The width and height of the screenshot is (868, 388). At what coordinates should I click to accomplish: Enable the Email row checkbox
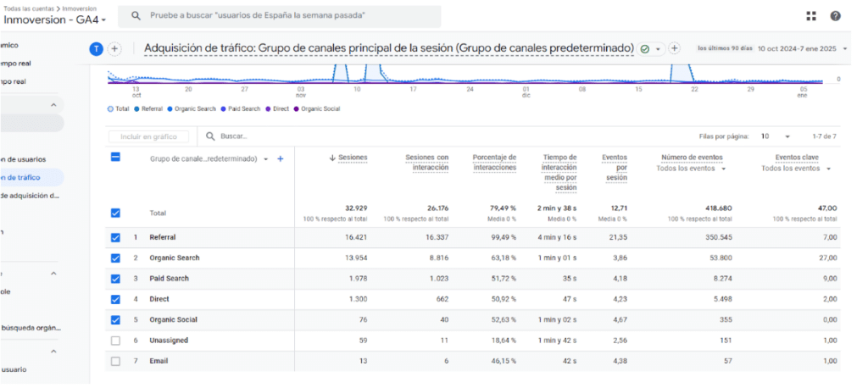point(115,361)
